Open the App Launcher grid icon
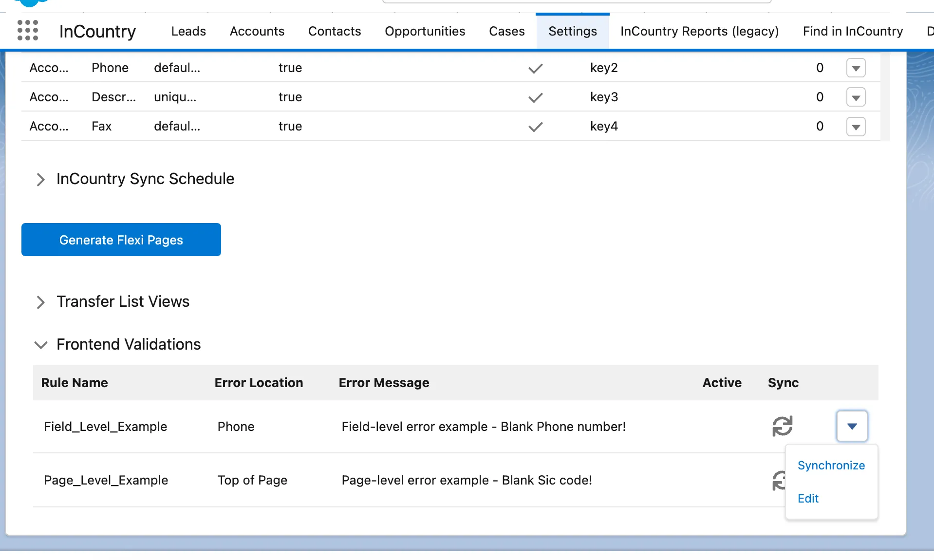The height and width of the screenshot is (560, 934). [x=28, y=30]
